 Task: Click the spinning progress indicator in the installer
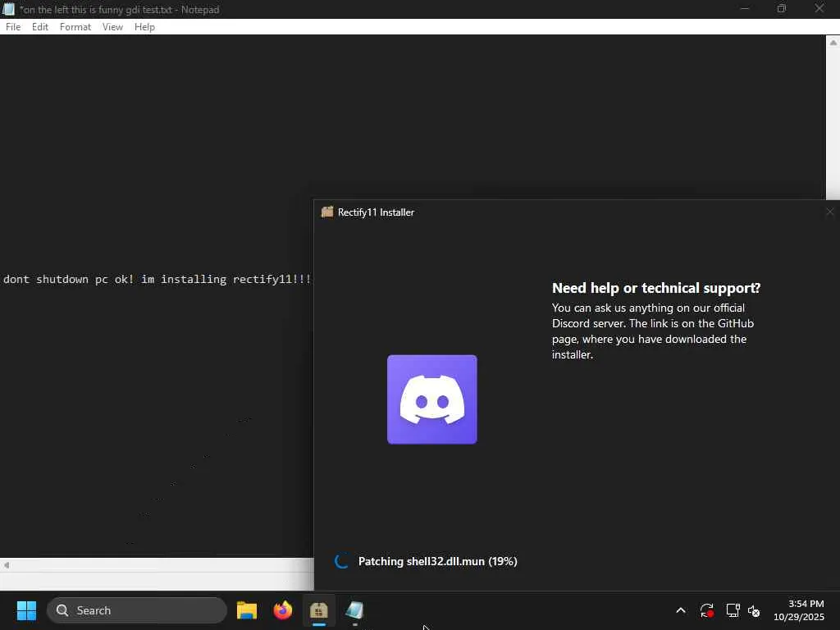point(342,561)
